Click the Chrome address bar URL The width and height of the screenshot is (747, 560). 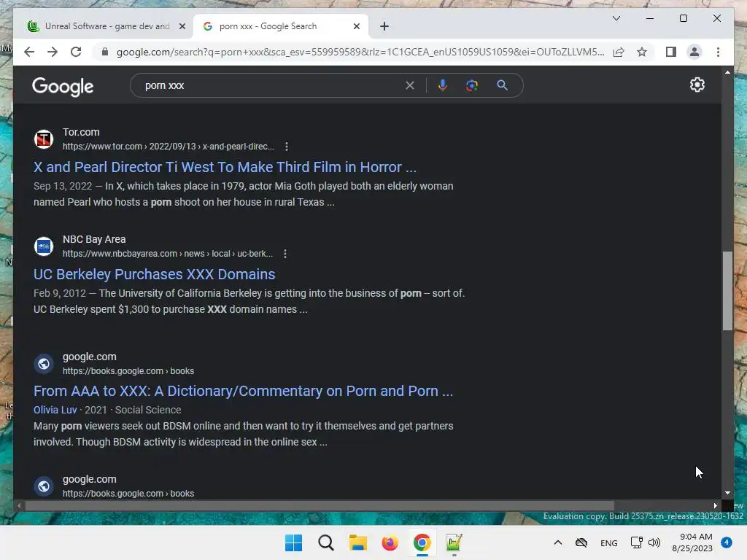360,52
